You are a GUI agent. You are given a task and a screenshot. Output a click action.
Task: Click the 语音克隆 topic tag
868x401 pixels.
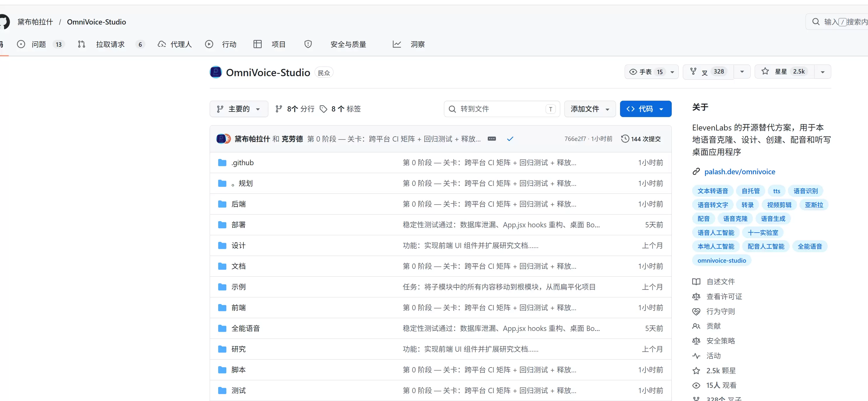(x=735, y=219)
